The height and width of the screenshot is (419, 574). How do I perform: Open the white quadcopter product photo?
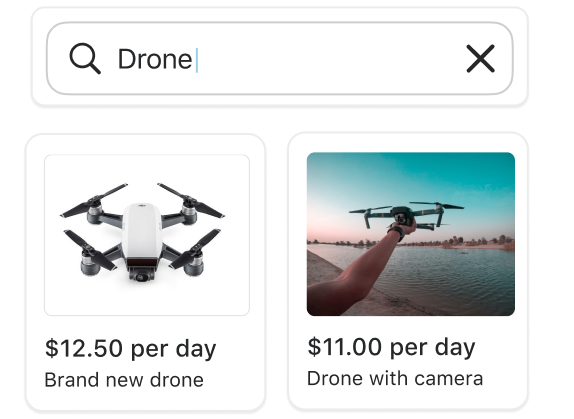147,235
